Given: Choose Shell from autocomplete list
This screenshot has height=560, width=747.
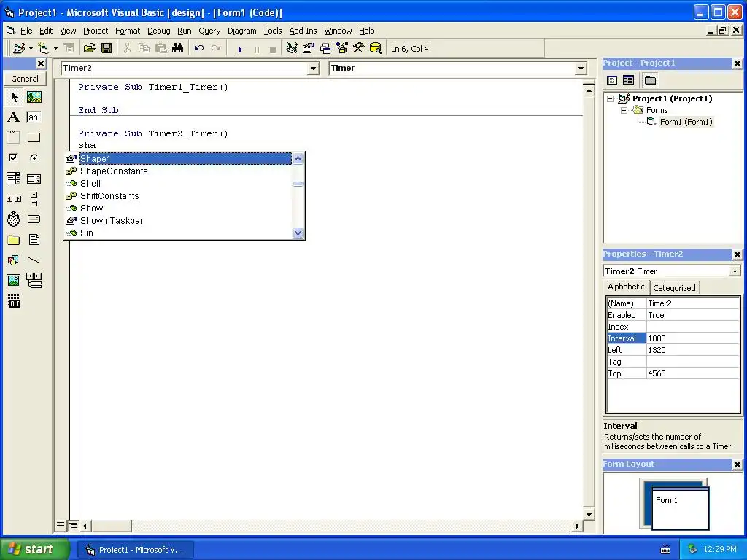Looking at the screenshot, I should (90, 183).
